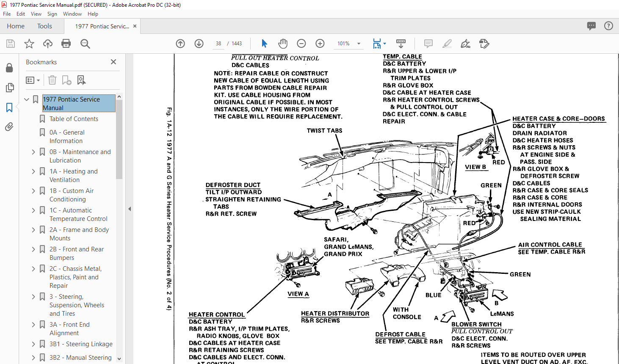
Task: Open the Help menu
Action: [93, 14]
